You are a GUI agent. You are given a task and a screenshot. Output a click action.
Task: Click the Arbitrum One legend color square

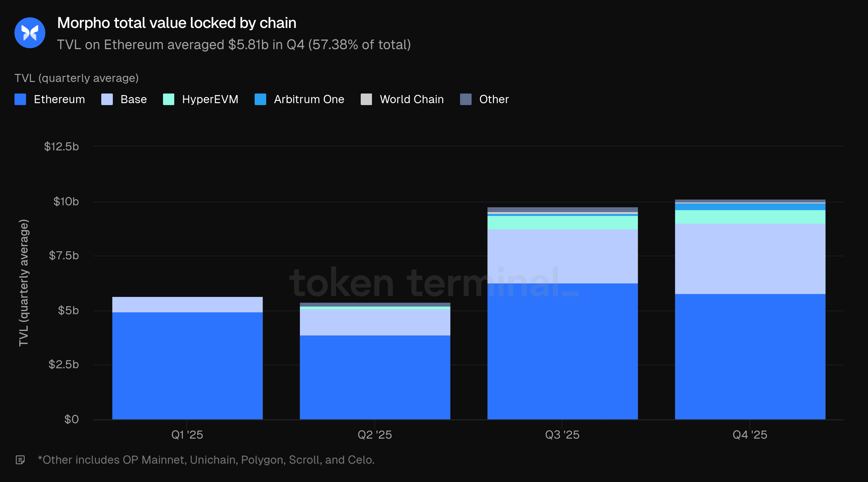tap(260, 99)
